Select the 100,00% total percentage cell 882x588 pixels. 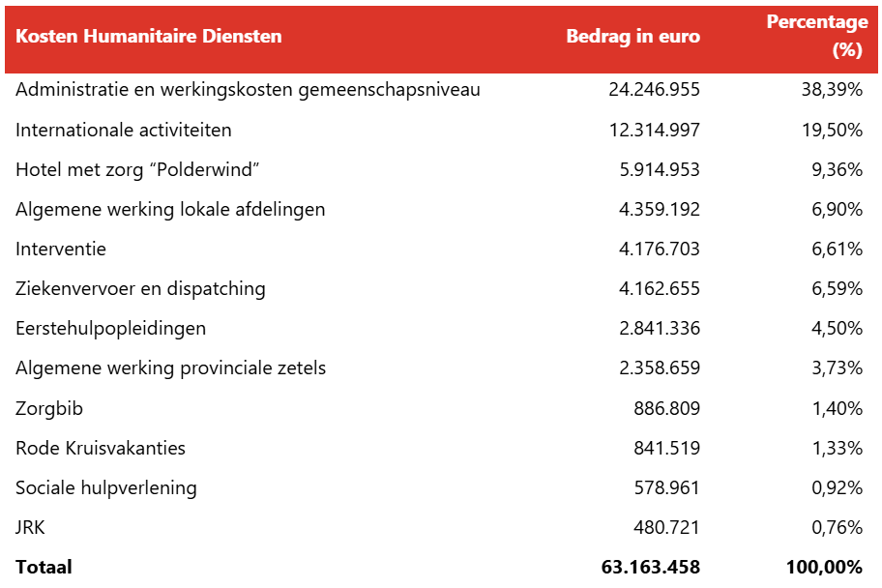pyautogui.click(x=824, y=567)
